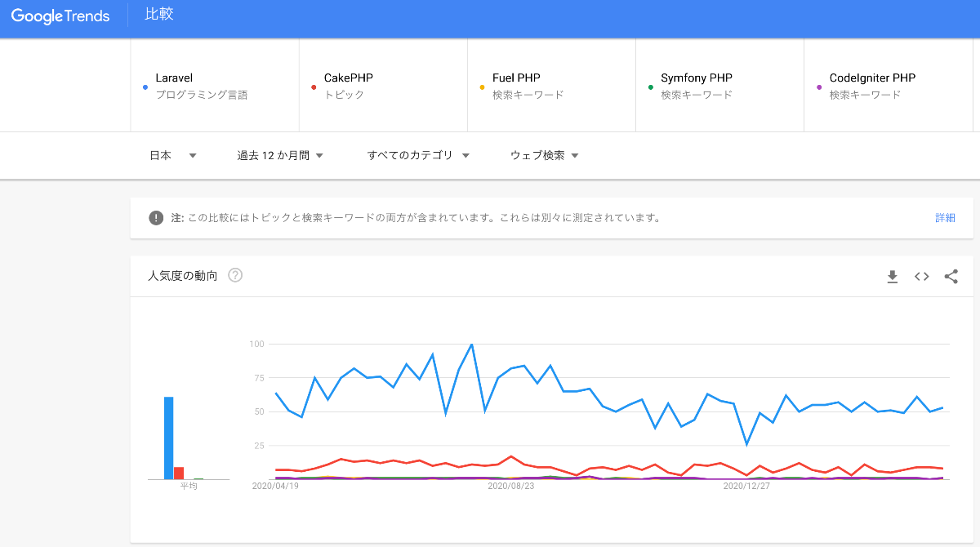Select the Fuel PHP search term
Screen dimensions: 980x547
[551, 85]
